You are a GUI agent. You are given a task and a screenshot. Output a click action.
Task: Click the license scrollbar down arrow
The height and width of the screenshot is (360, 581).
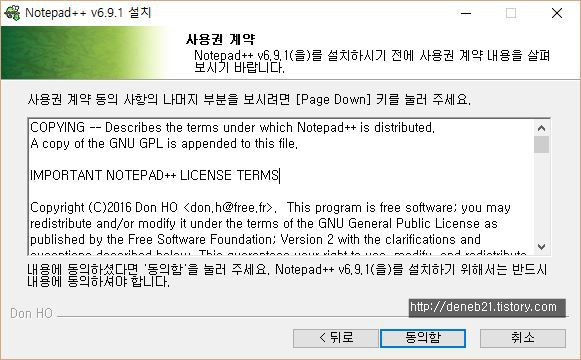point(541,247)
